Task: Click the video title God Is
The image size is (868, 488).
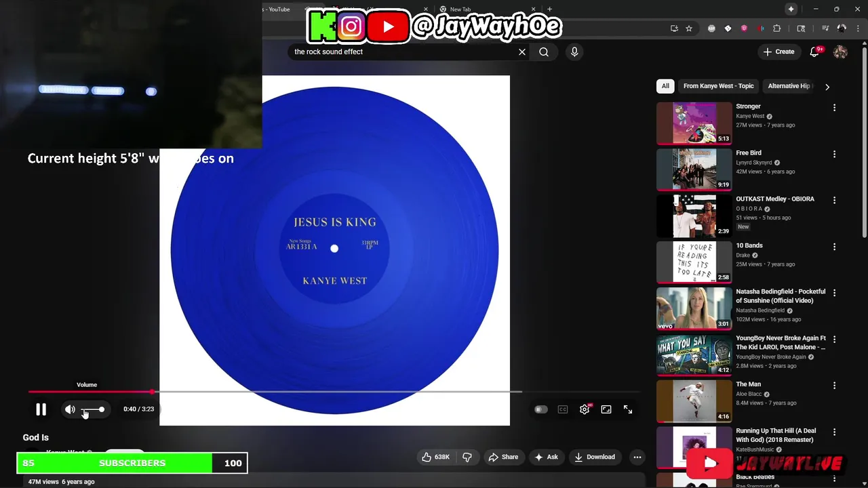Action: (x=36, y=438)
